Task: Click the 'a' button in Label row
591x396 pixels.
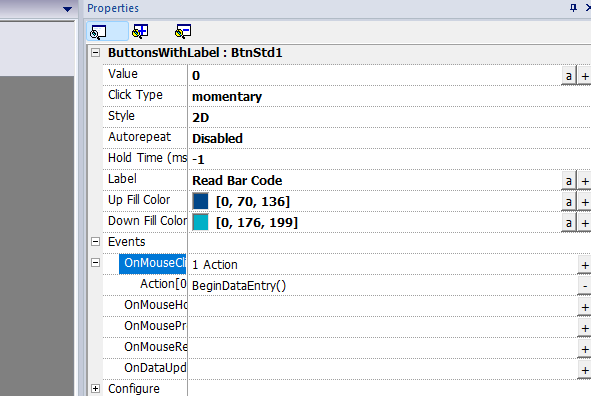Action: [568, 181]
